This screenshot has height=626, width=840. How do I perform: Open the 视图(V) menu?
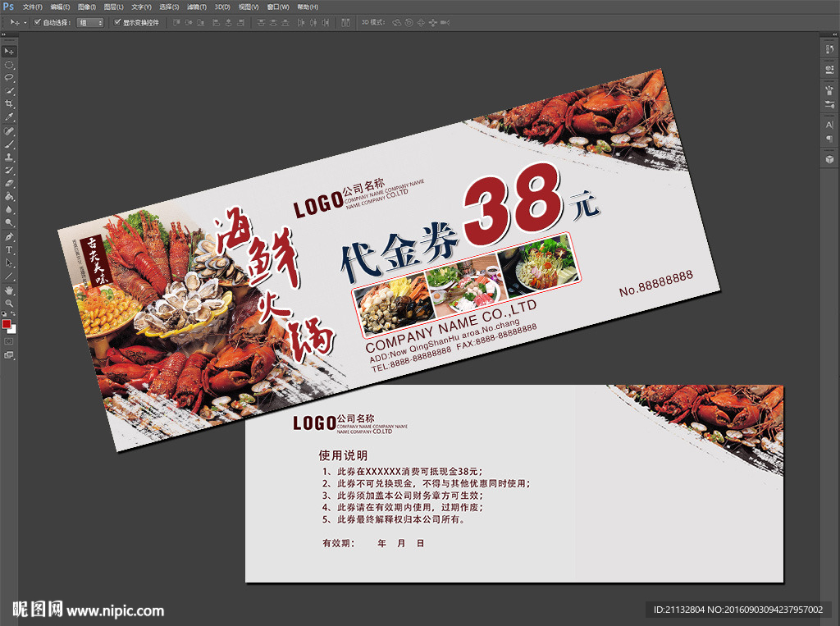tap(249, 7)
